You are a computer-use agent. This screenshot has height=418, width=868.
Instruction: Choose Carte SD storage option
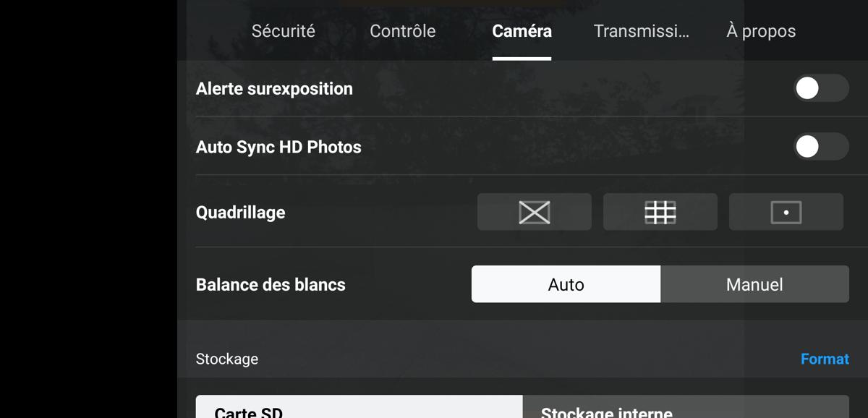(359, 407)
